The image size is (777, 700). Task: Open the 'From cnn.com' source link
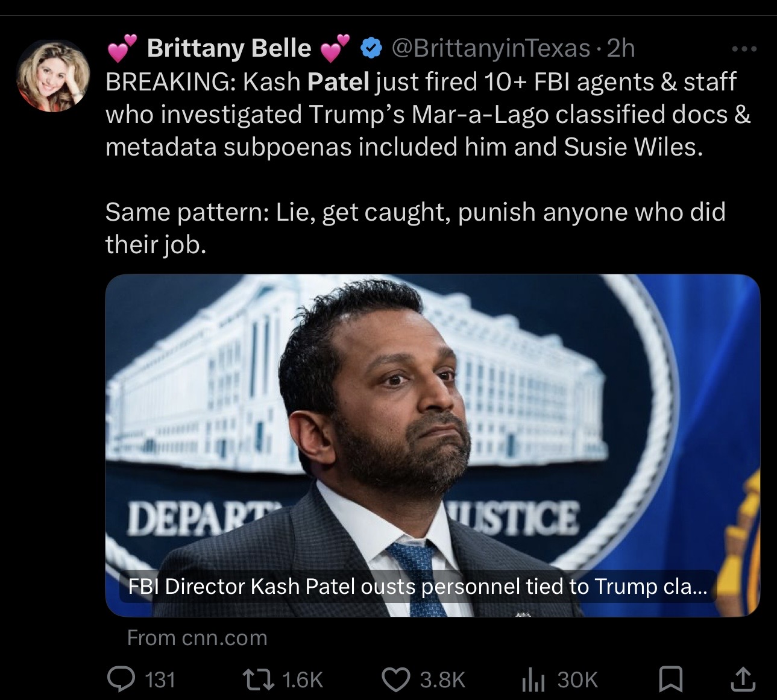(x=197, y=637)
